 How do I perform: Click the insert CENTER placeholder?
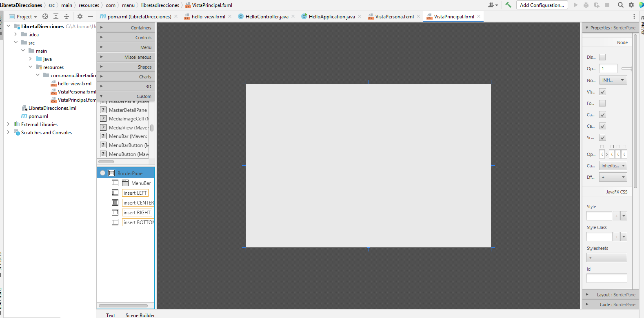(x=138, y=203)
